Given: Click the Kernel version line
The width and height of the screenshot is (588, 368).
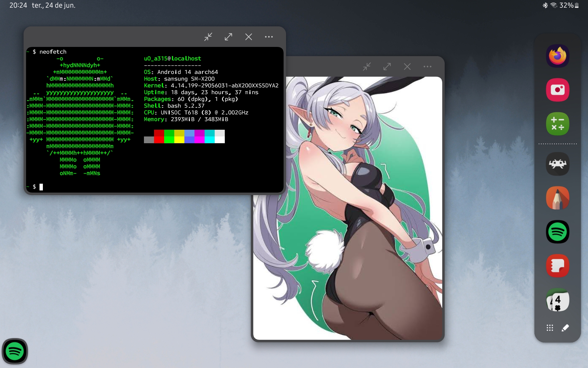Looking at the screenshot, I should click(211, 85).
